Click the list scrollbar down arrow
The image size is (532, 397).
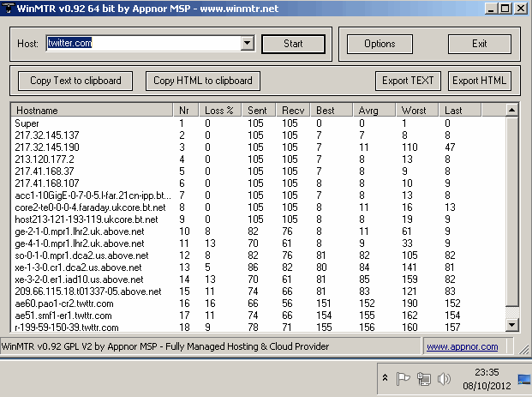click(511, 325)
